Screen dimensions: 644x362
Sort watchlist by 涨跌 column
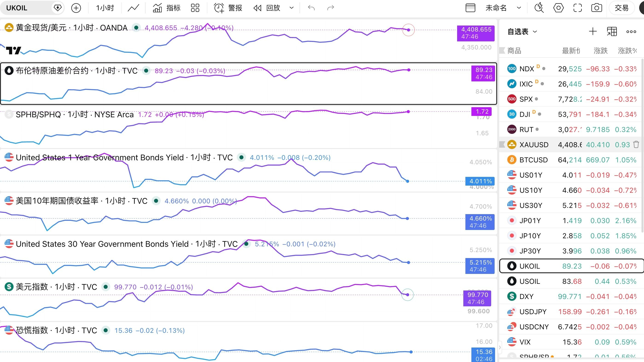600,51
